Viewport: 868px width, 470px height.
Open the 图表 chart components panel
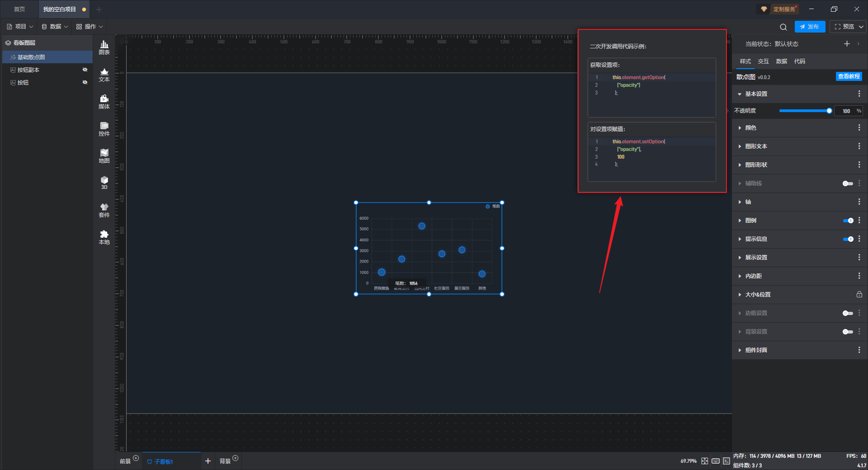104,47
